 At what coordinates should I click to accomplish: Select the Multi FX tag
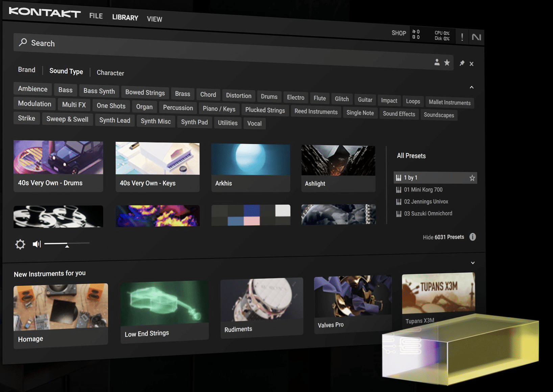point(74,105)
